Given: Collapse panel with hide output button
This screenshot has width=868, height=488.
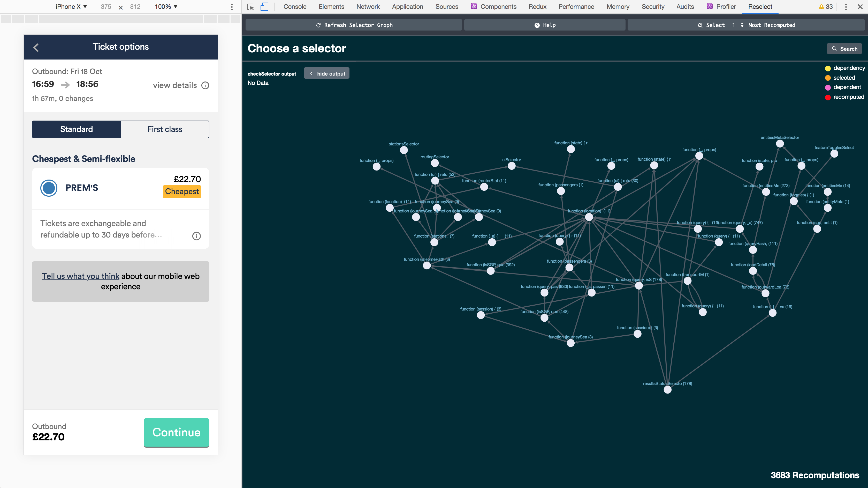Looking at the screenshot, I should pos(326,73).
